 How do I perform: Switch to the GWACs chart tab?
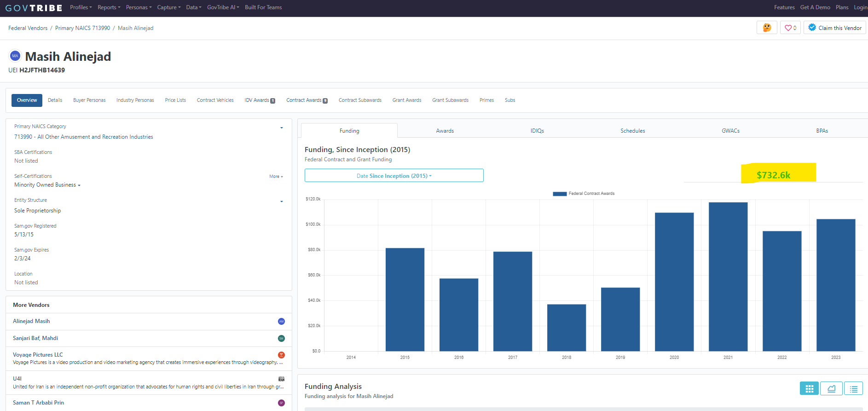pos(730,131)
